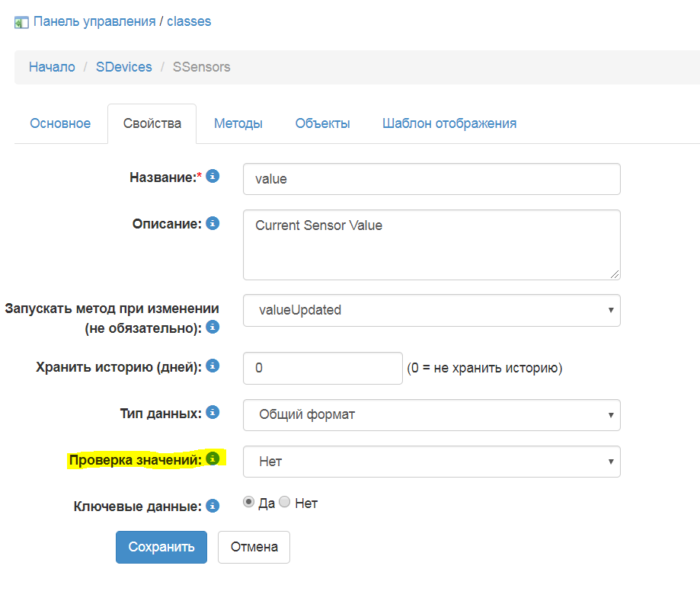Viewport: 700px width, 604px height.
Task: Go to SDevices in the breadcrumb
Action: coord(124,67)
